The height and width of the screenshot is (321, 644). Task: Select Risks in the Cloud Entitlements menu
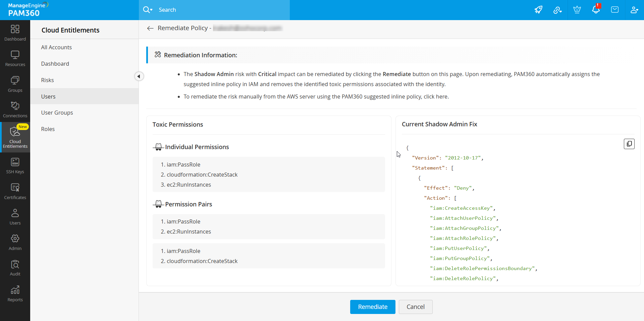pos(48,80)
